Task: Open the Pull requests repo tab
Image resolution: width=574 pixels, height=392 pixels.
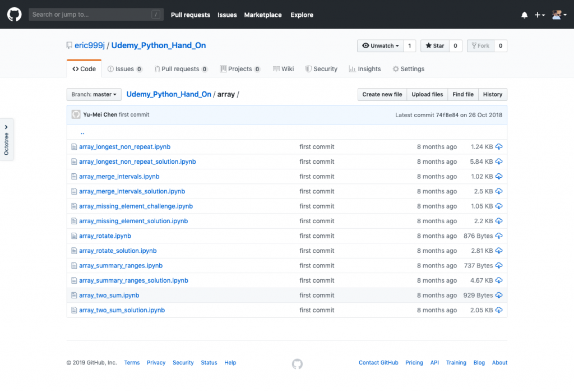Action: click(181, 69)
